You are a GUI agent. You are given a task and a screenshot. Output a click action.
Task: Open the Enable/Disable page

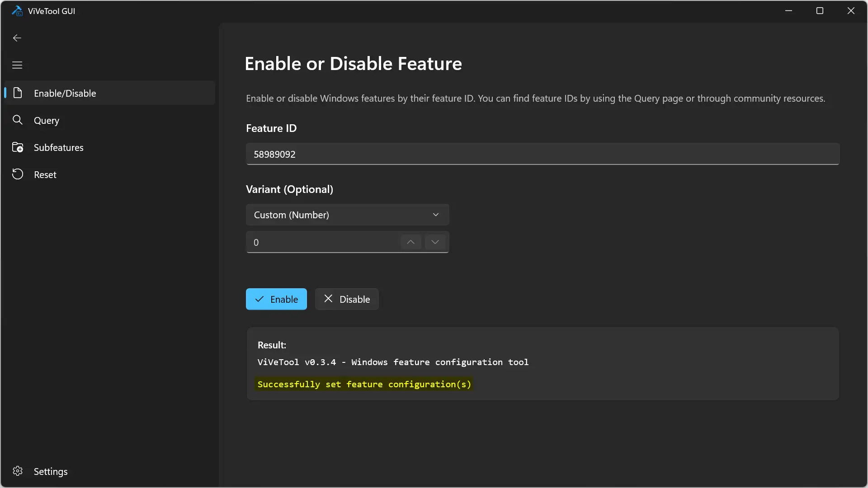[110, 93]
